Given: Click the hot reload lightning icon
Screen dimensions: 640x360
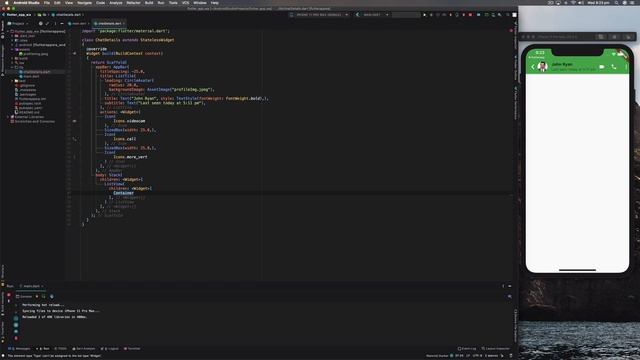Looking at the screenshot, I should 37,296.
